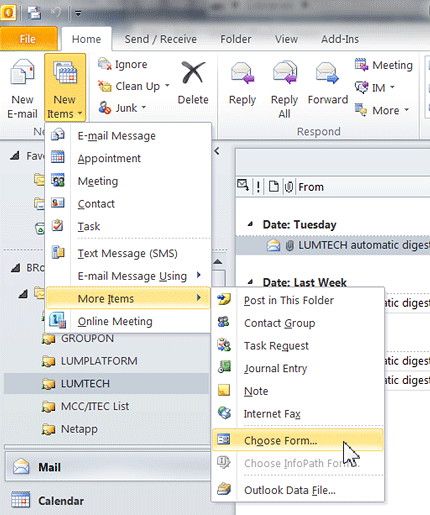Viewport: 430px width, 515px height.
Task: Switch to Mail navigation button
Action: pos(107,467)
